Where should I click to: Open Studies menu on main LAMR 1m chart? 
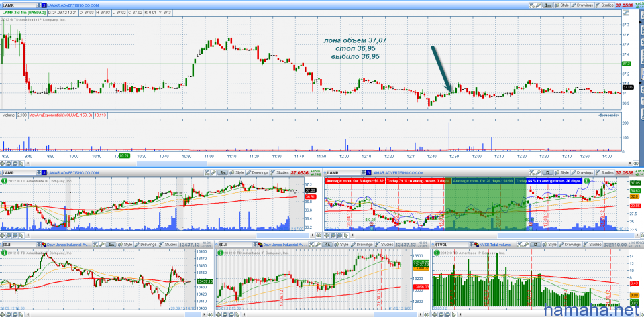point(605,5)
